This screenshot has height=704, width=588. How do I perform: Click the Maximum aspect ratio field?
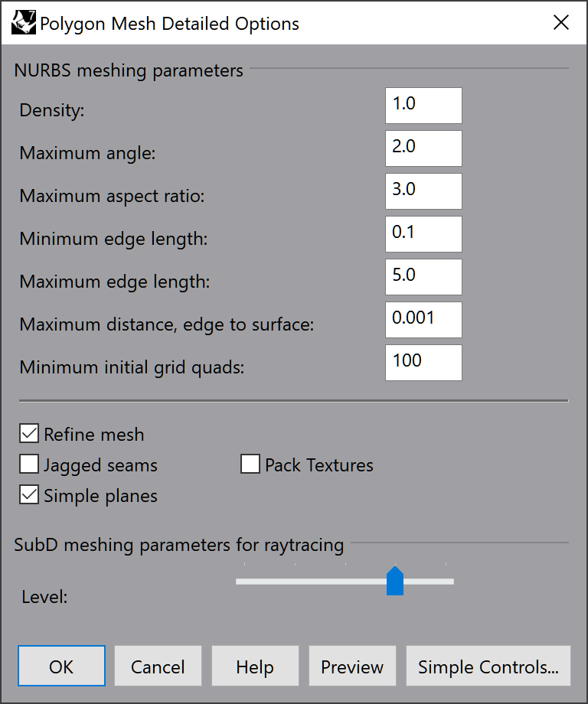[x=423, y=191]
